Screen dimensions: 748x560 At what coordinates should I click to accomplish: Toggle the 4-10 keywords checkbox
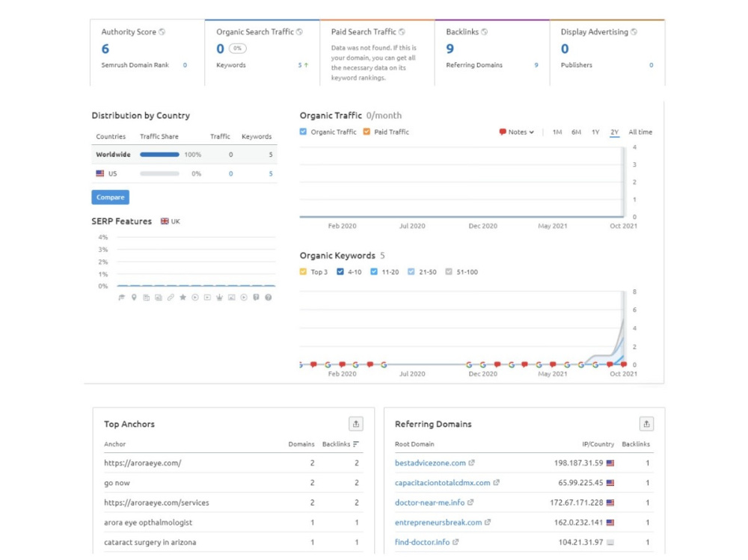coord(340,272)
